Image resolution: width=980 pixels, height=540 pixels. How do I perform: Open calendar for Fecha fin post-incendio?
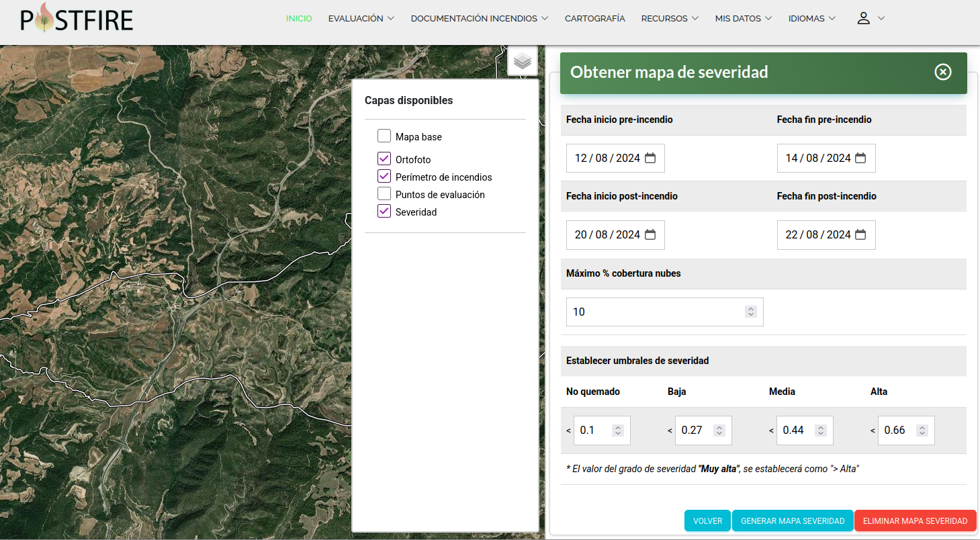[x=860, y=235]
